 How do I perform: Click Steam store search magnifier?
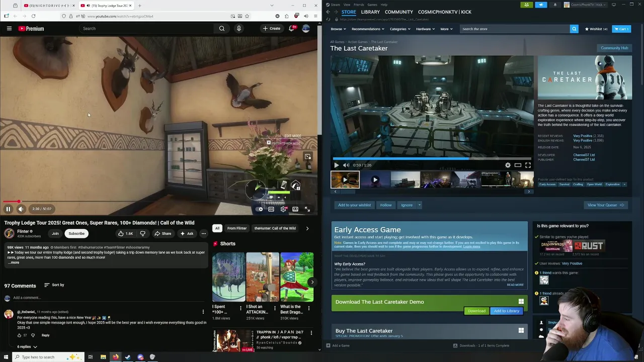pos(574,29)
